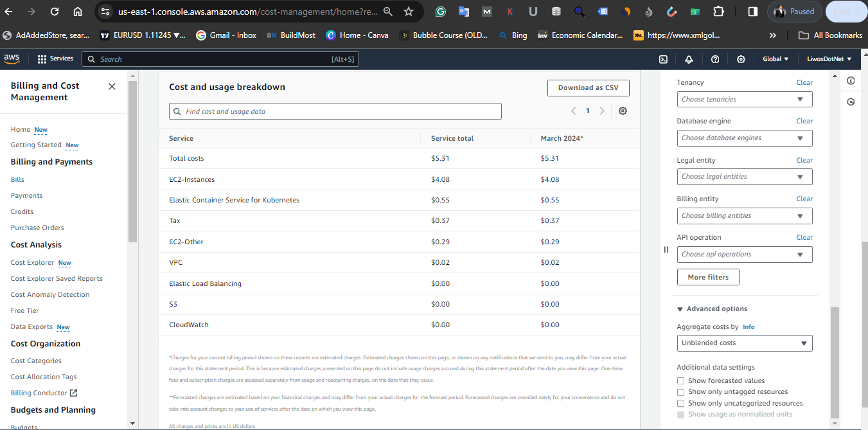Click the AWS logo home icon

point(12,59)
